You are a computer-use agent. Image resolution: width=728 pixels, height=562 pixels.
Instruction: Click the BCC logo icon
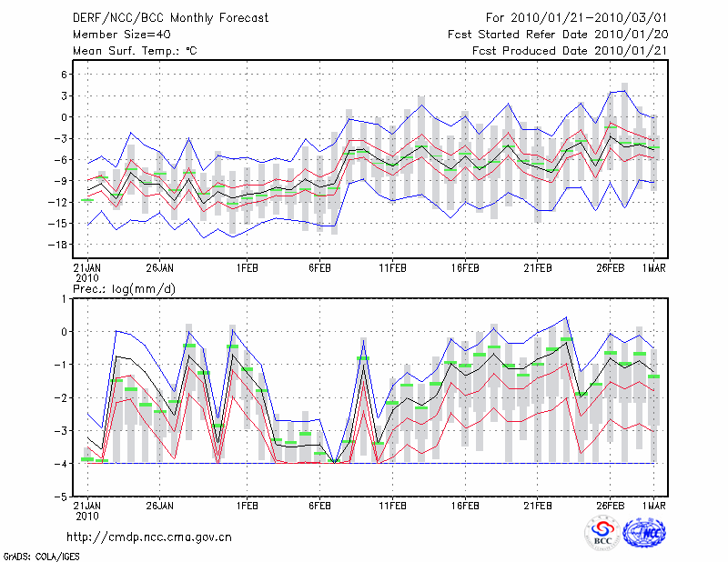[602, 532]
